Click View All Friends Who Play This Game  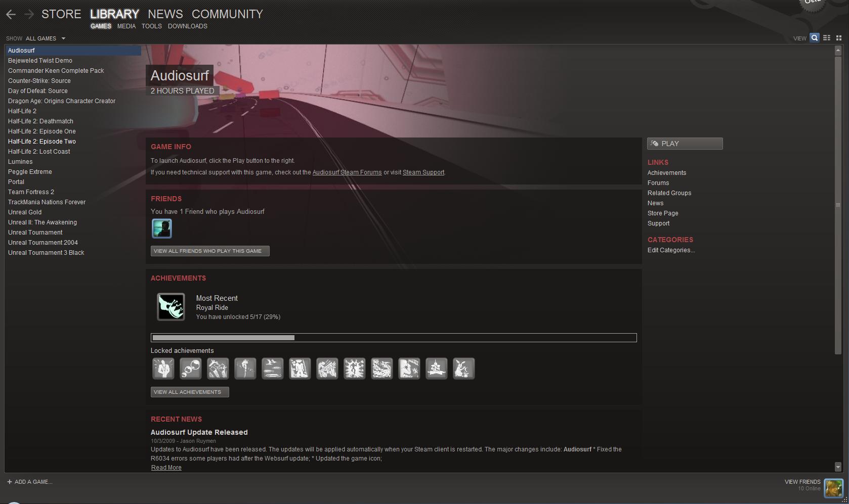point(210,251)
